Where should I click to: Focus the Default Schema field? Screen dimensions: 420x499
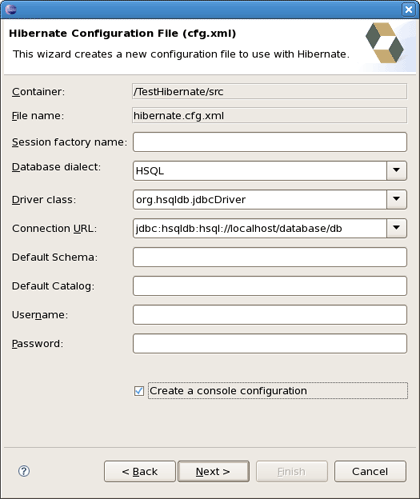click(x=270, y=257)
